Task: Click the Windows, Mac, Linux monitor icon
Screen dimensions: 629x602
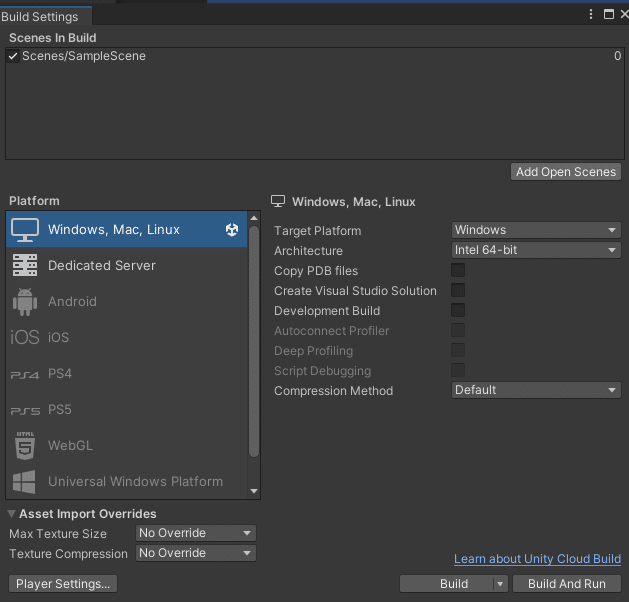Action: 25,229
